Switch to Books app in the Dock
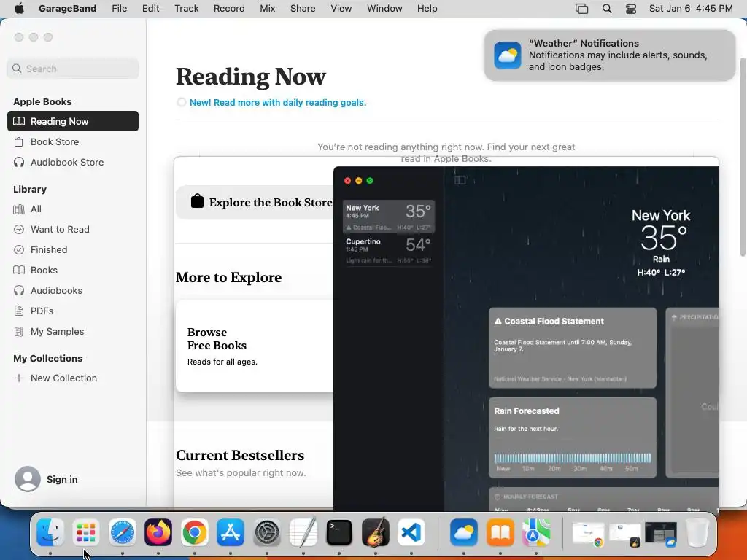Viewport: 747px width, 560px height. tap(500, 532)
